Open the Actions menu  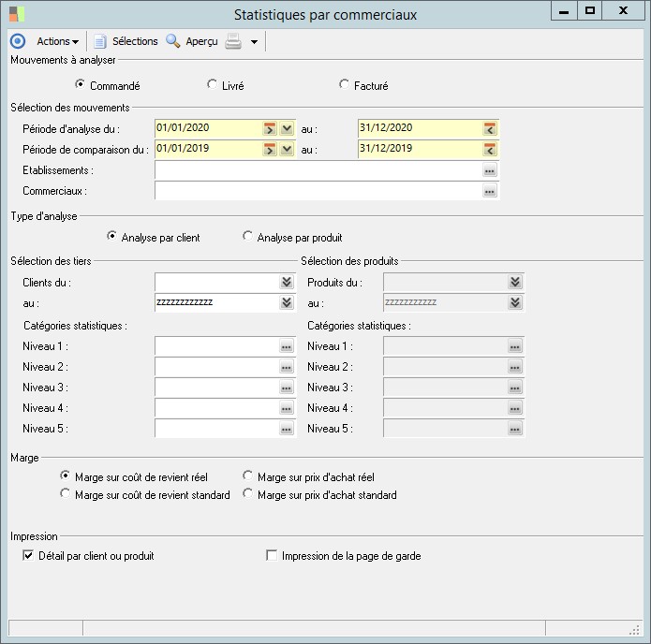(57, 41)
